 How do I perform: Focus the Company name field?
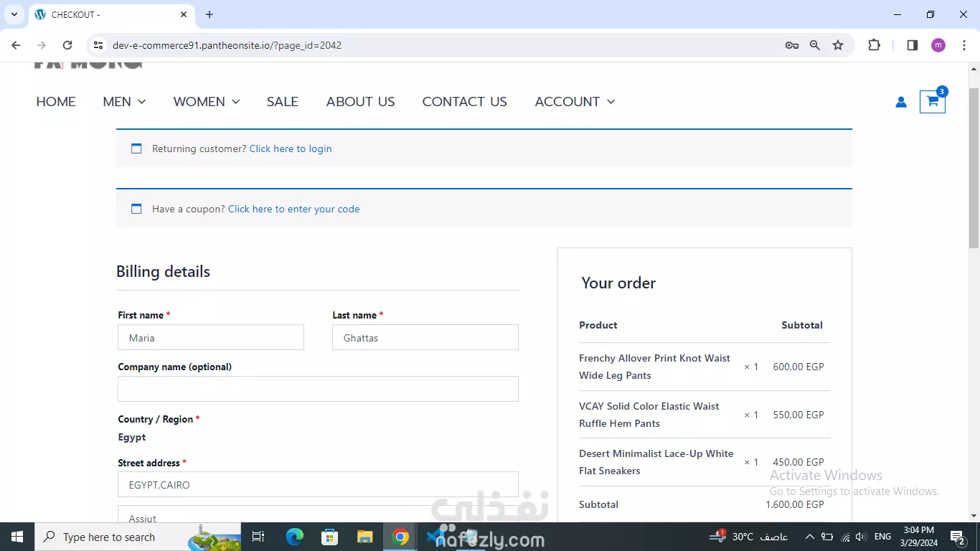[318, 389]
